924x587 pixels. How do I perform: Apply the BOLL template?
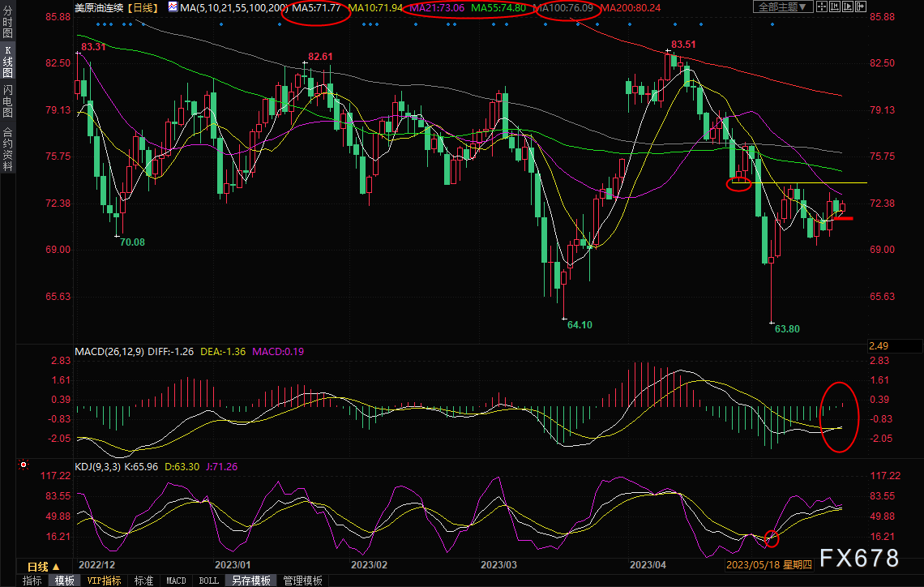[x=208, y=581]
